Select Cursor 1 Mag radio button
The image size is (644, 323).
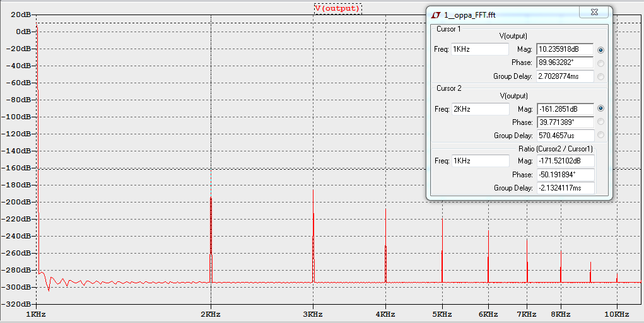(x=601, y=50)
